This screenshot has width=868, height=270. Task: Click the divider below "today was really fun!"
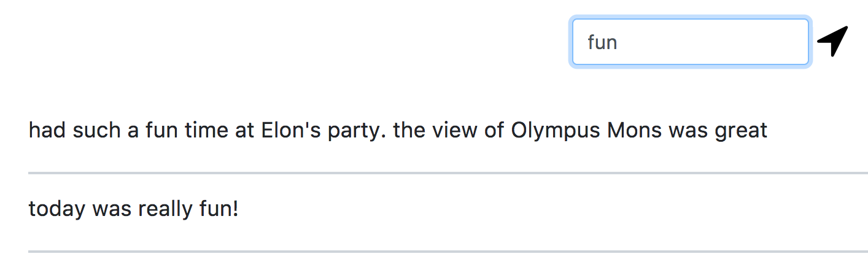tap(448, 252)
